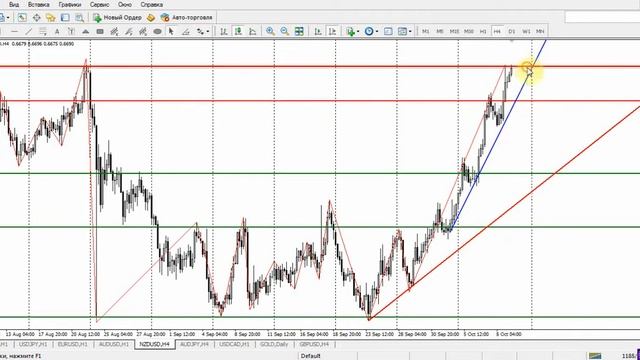Expand the periods dropdown arrow
Viewport: 640px width, 360px height.
click(x=377, y=31)
